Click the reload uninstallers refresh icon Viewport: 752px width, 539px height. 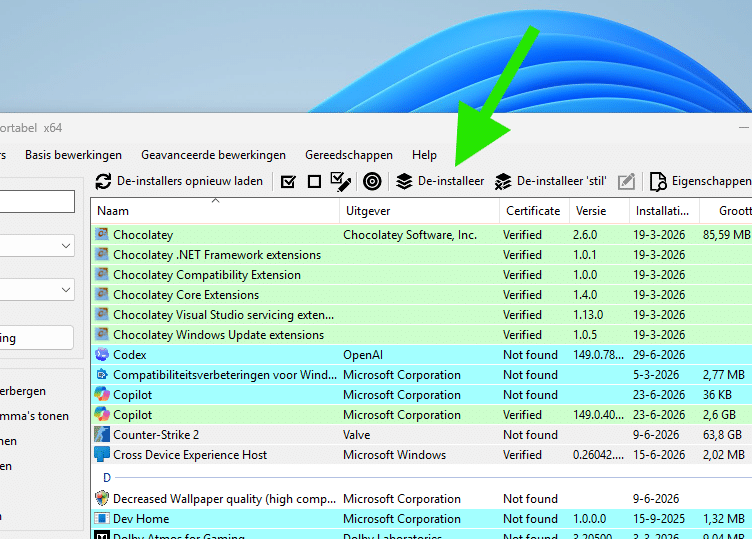[x=103, y=181]
